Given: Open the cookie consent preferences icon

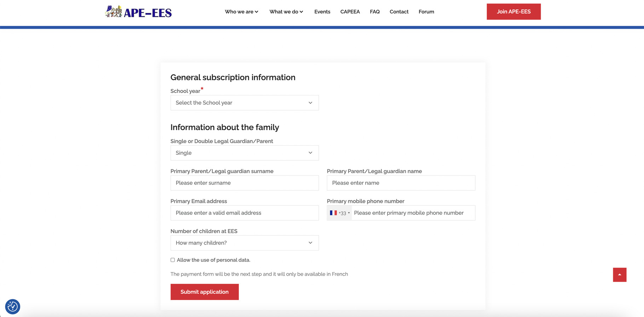Looking at the screenshot, I should (13, 307).
